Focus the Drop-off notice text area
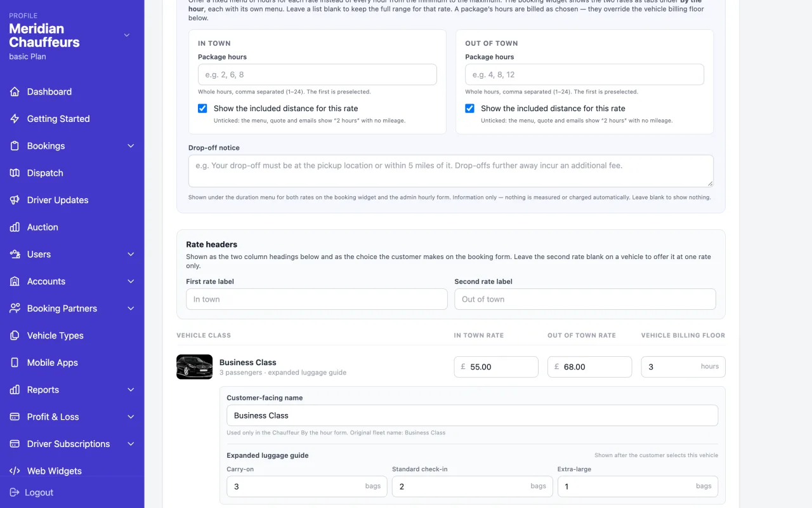Viewport: 812px width, 508px height. [450, 171]
